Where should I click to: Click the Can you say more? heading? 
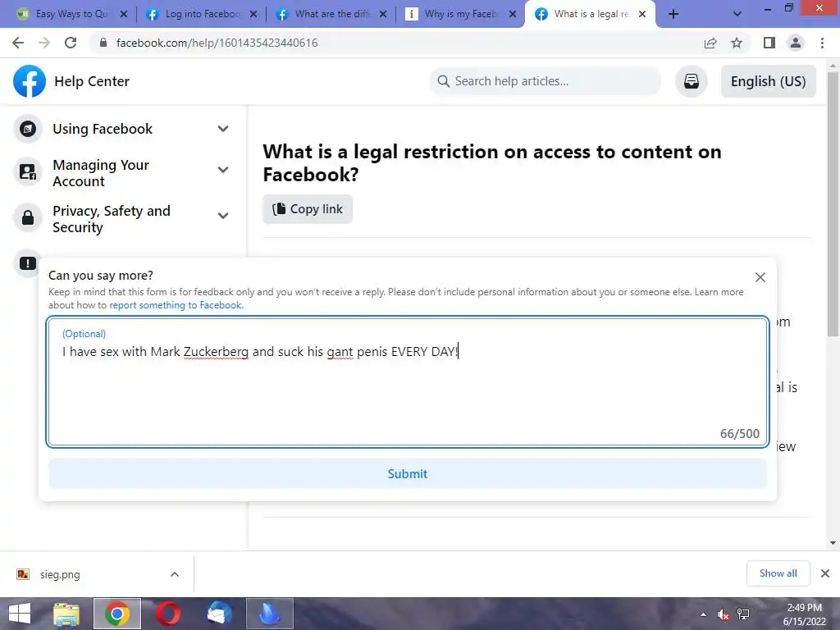101,276
